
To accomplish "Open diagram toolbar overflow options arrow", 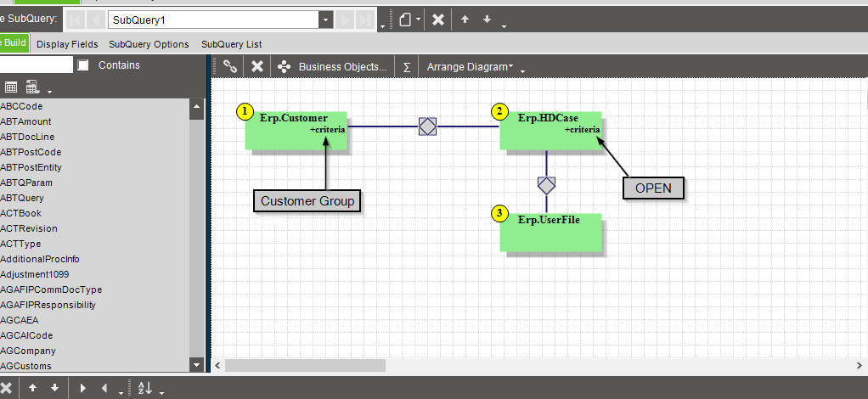I will (522, 70).
